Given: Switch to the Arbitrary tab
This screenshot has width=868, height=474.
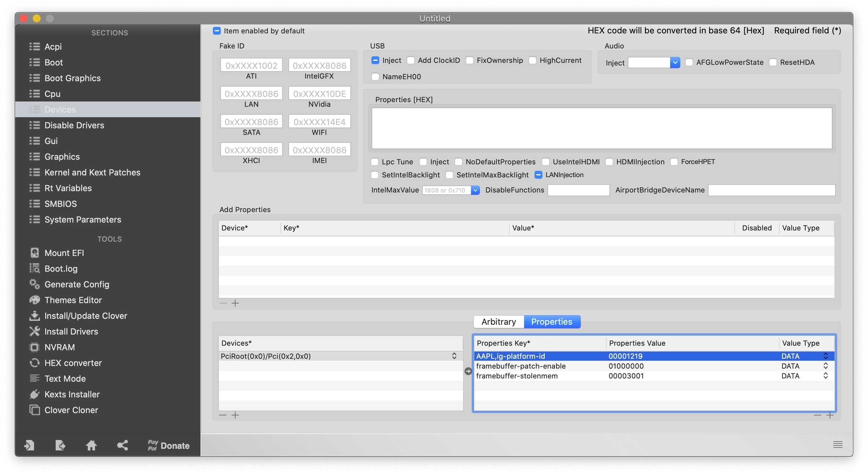Looking at the screenshot, I should tap(498, 321).
